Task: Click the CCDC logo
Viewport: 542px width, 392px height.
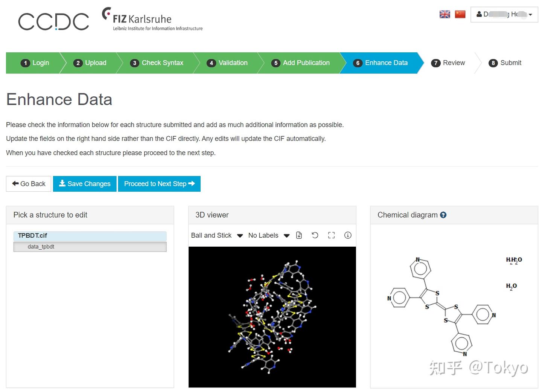Action: [x=53, y=21]
